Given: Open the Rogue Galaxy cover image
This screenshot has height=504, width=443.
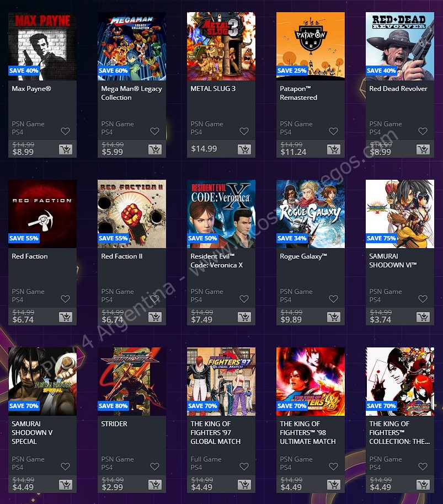Looking at the screenshot, I should (x=311, y=214).
